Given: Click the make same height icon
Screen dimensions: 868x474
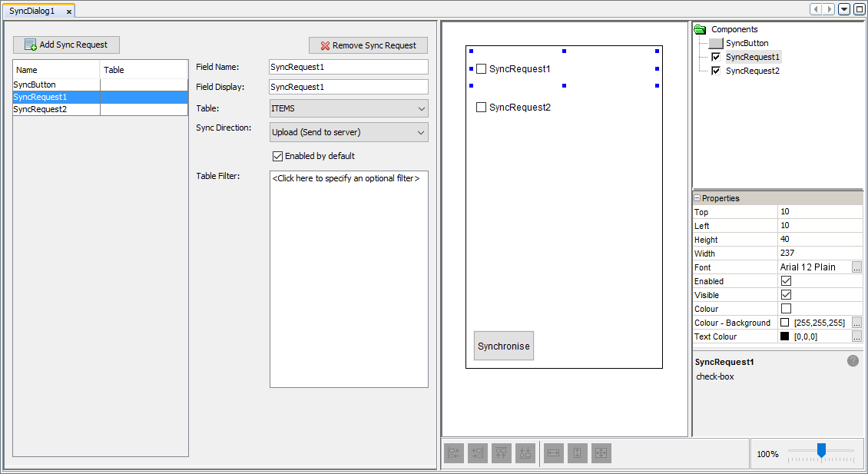Looking at the screenshot, I should [x=578, y=453].
